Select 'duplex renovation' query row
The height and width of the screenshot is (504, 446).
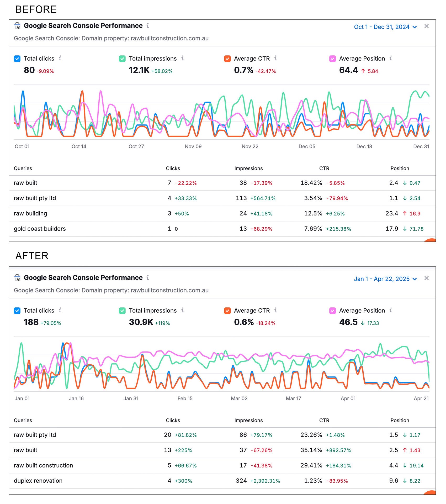pyautogui.click(x=222, y=481)
